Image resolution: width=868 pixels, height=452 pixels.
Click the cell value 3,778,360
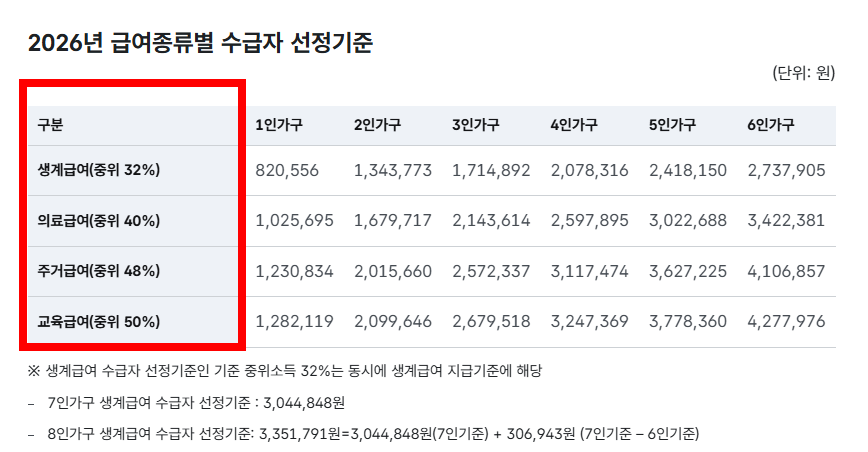[x=688, y=321]
